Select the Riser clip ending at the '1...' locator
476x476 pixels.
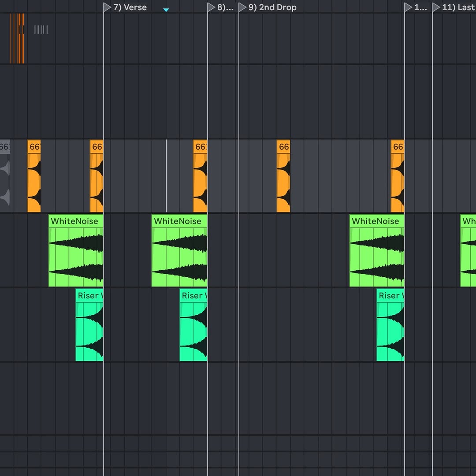[390, 325]
